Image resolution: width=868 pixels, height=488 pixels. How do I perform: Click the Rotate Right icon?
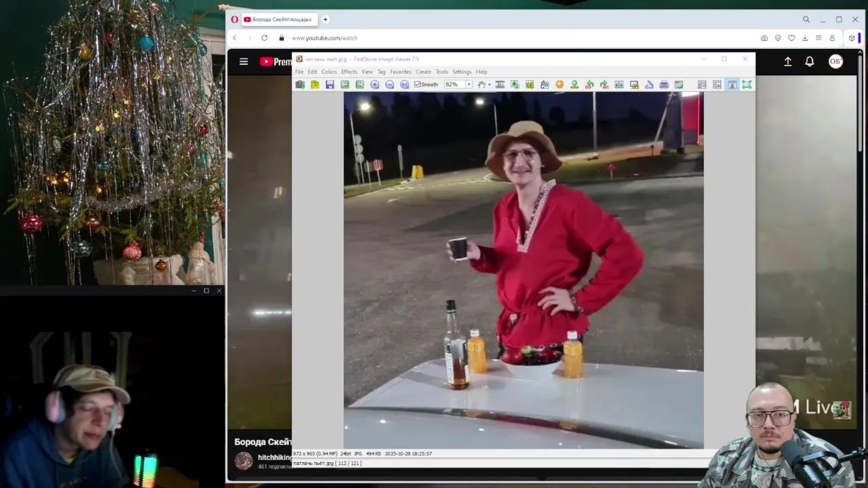pos(604,85)
